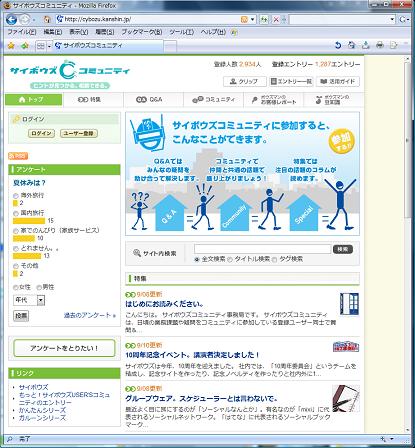Open the address bar history dropdown arrow
The height and width of the screenshot is (448, 415).
coord(253,20)
